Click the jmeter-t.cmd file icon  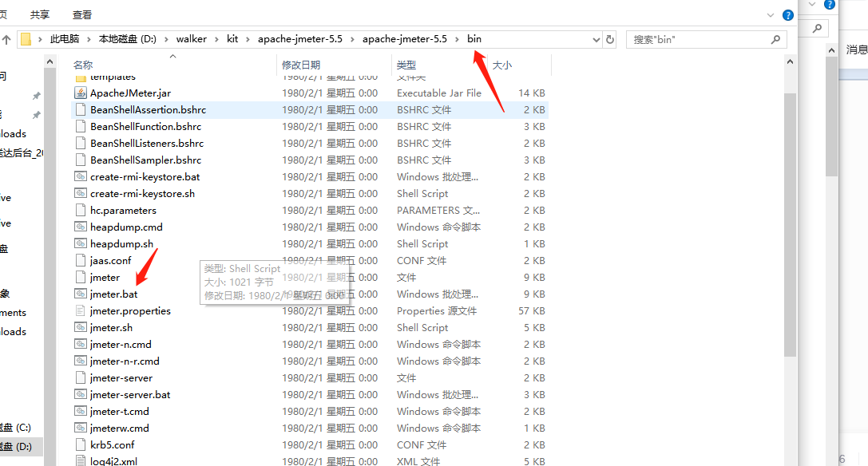coord(81,412)
